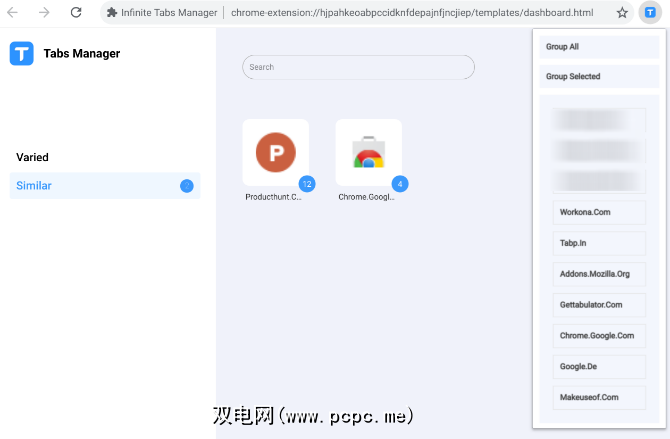Viewport: 670px width, 439px height.
Task: Select the Varied category
Action: (x=32, y=157)
